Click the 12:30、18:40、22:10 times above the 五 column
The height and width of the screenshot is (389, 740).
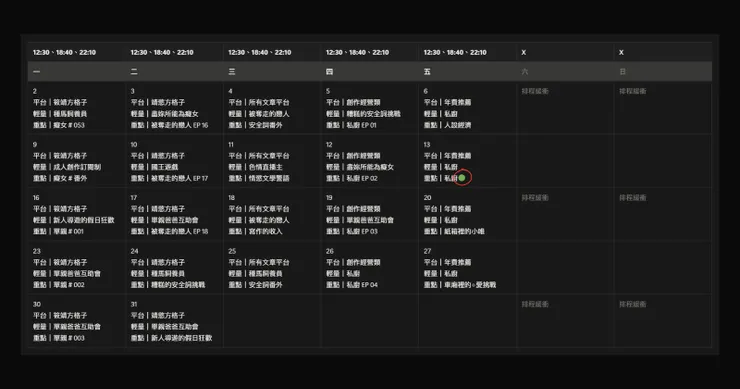point(455,52)
